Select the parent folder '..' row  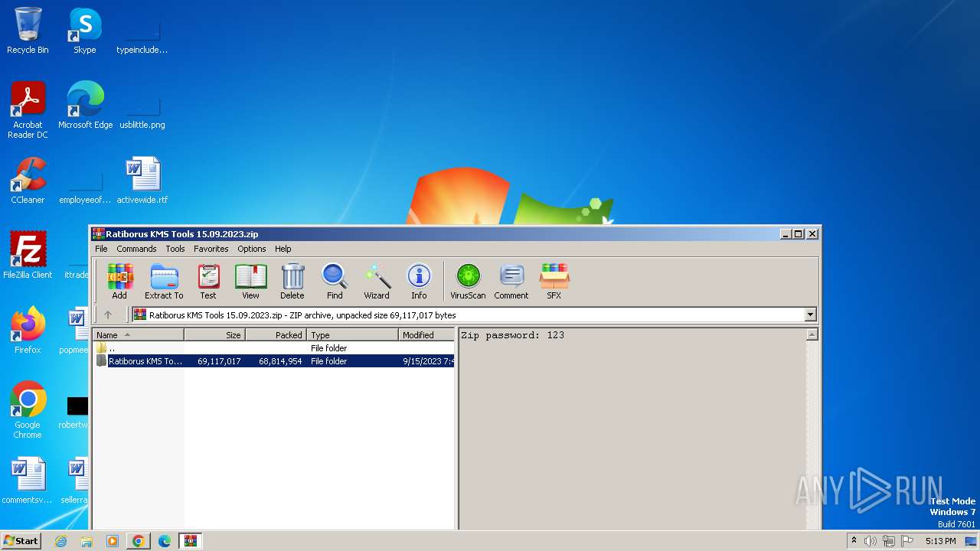point(274,348)
